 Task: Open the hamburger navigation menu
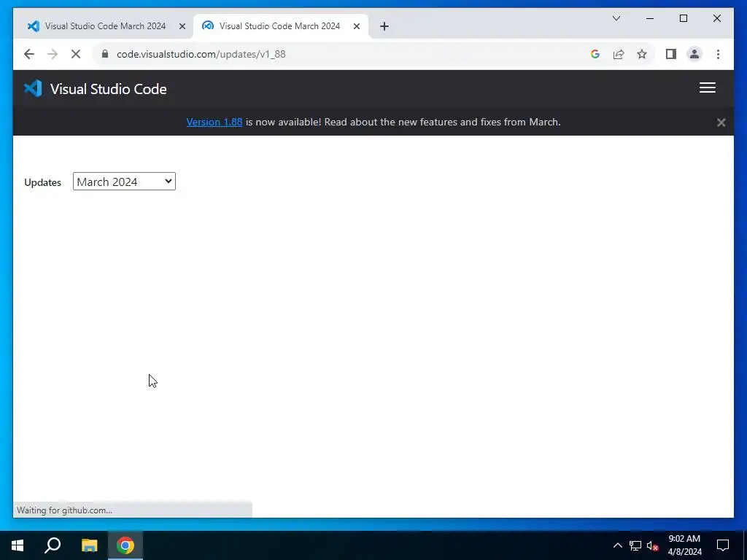click(708, 87)
